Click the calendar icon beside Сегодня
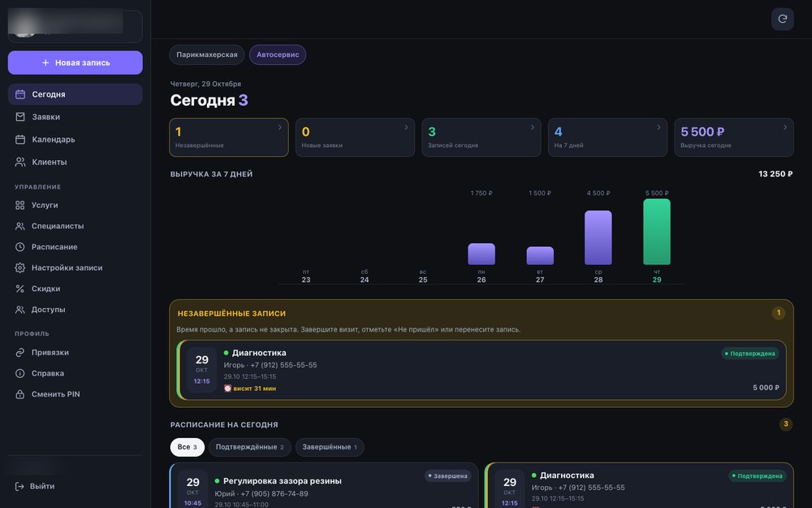812x508 pixels. click(20, 94)
